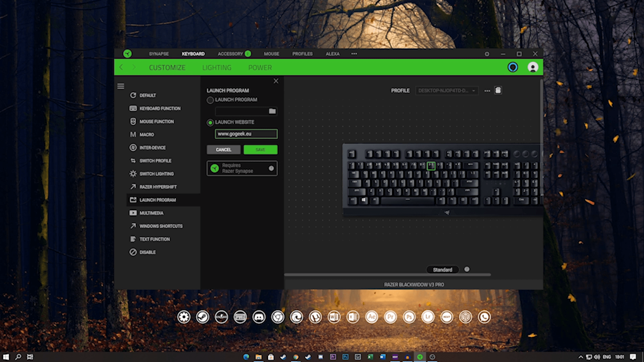Click the highlighted key on the keyboard image

[431, 166]
